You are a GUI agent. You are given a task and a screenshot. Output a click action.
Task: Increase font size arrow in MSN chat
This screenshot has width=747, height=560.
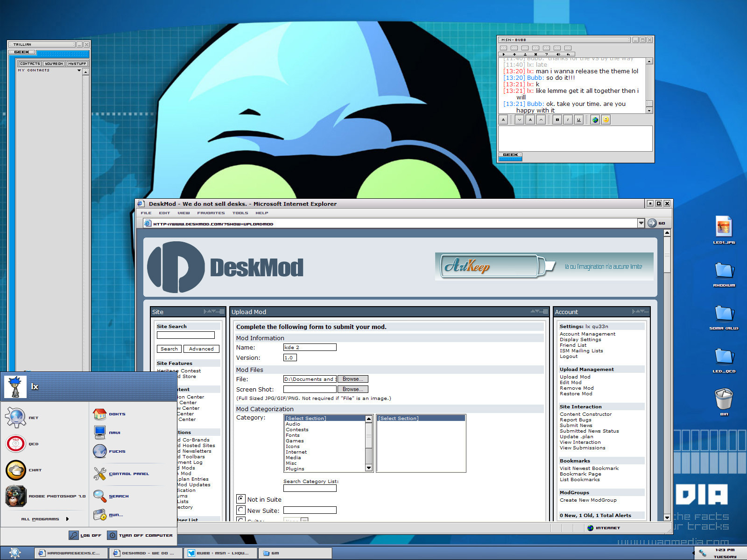click(541, 120)
